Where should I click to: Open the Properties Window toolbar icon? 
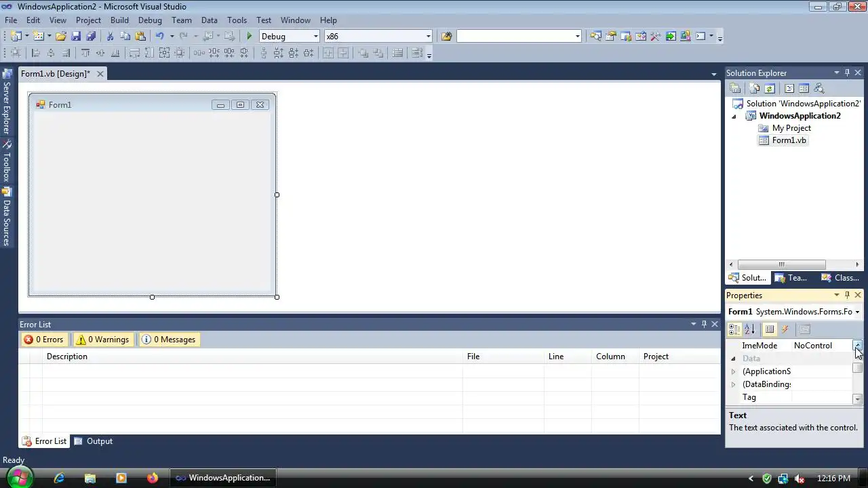610,36
